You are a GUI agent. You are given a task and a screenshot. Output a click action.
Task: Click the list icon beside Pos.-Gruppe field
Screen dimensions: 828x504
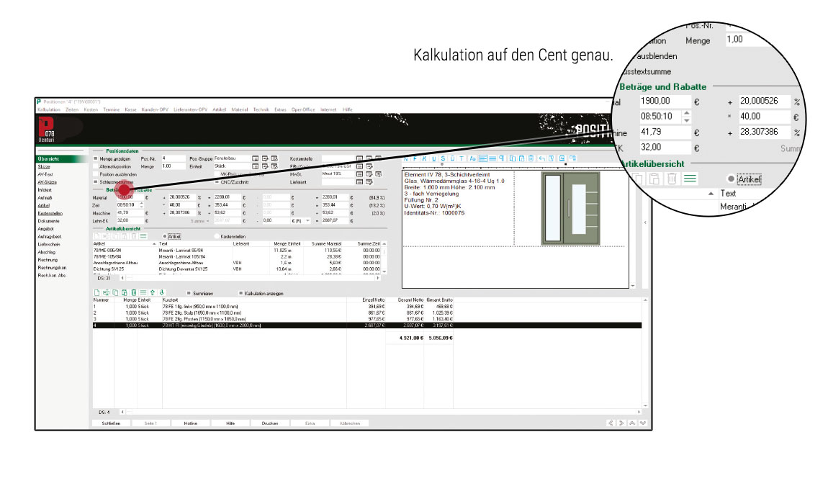[x=255, y=158]
